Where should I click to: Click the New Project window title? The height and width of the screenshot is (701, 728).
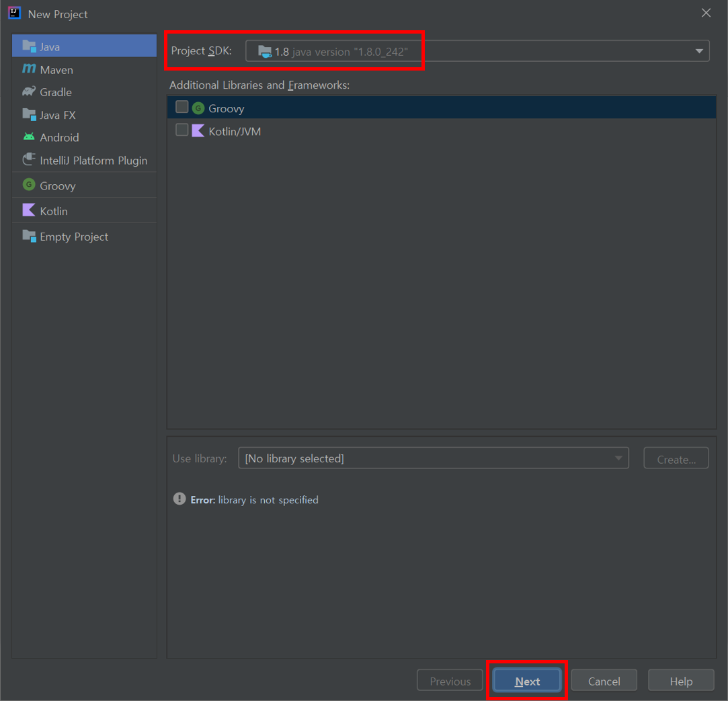pos(58,14)
